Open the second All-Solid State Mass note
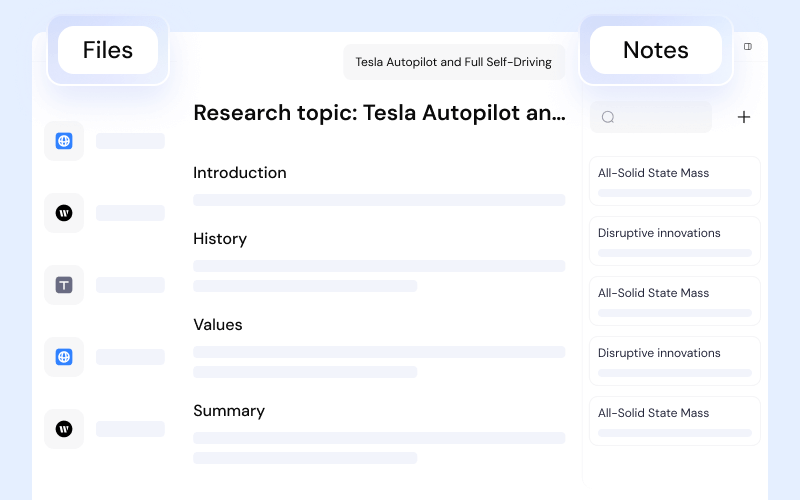This screenshot has height=500, width=800. (x=674, y=301)
